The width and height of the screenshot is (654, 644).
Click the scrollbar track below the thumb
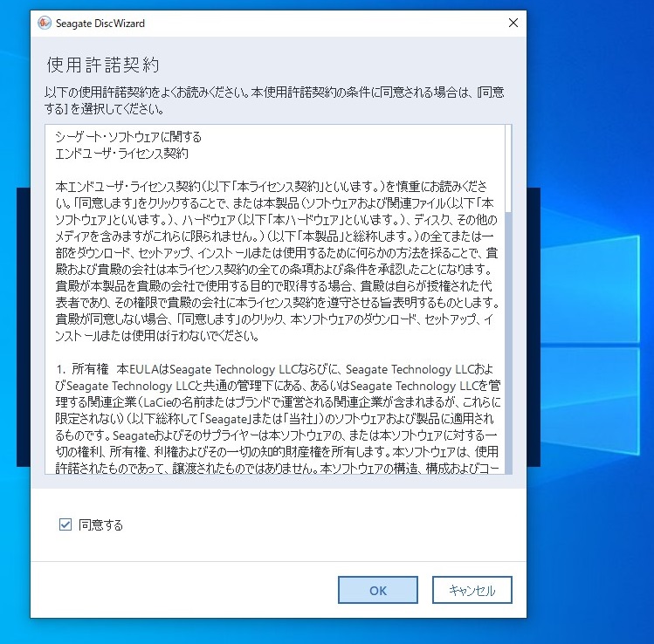[x=508, y=342]
